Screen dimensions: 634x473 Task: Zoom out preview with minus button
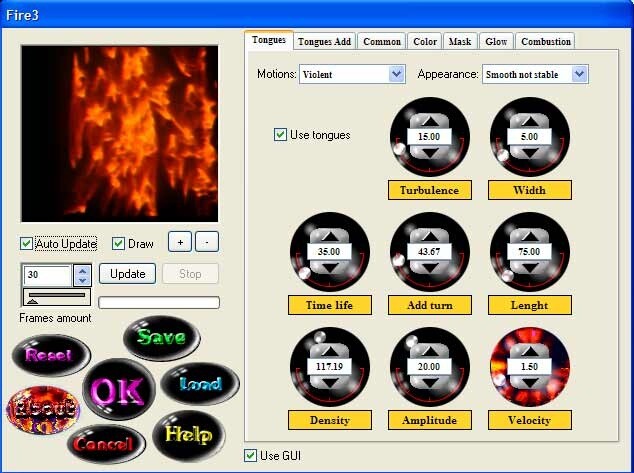207,242
